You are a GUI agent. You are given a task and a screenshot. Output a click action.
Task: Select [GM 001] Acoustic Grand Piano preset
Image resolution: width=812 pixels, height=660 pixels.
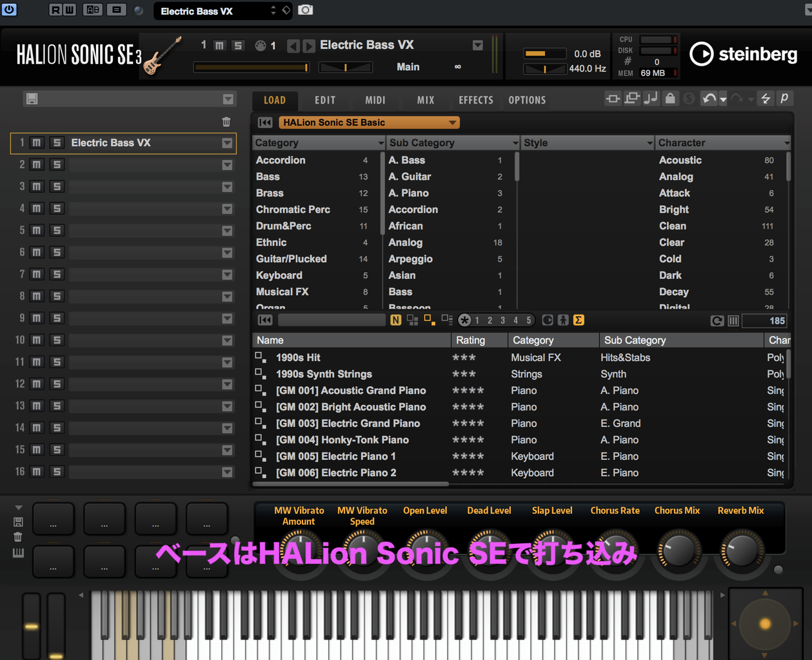(x=351, y=391)
